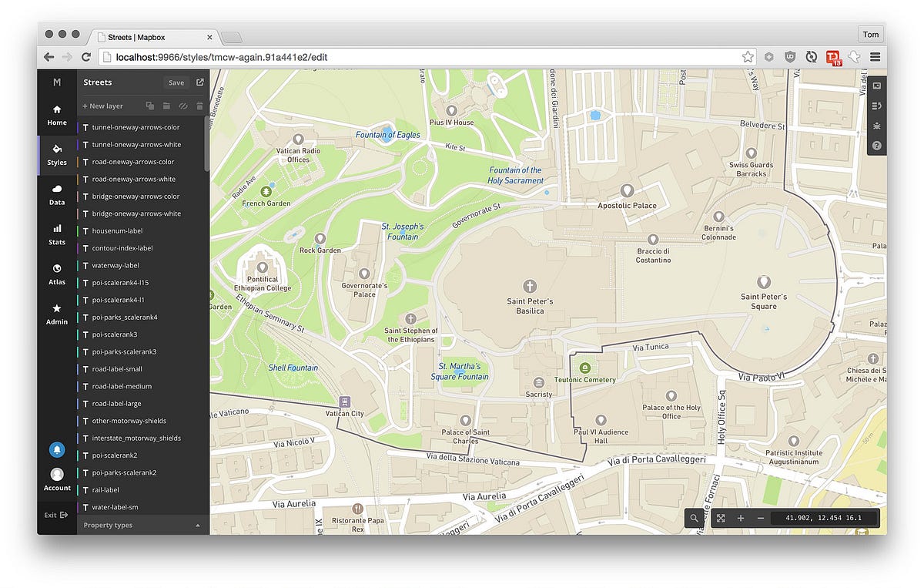Click the map coordinates field
This screenshot has width=924, height=588.
click(x=823, y=518)
